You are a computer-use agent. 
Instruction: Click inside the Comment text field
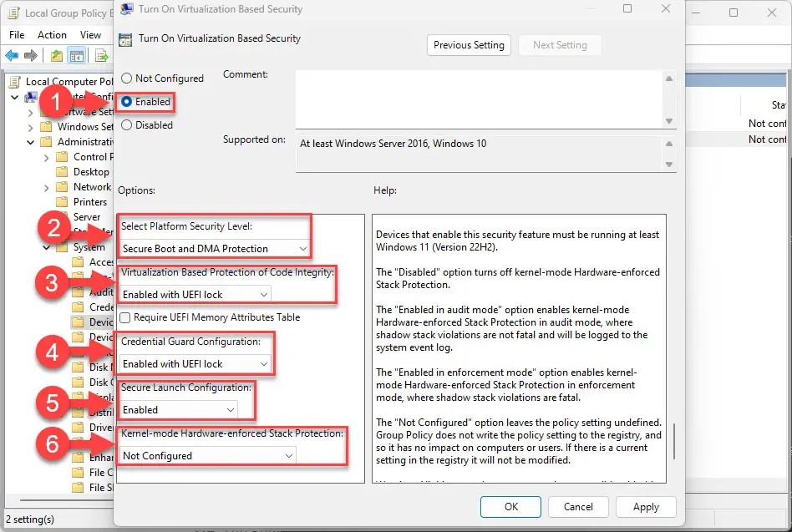click(x=476, y=96)
